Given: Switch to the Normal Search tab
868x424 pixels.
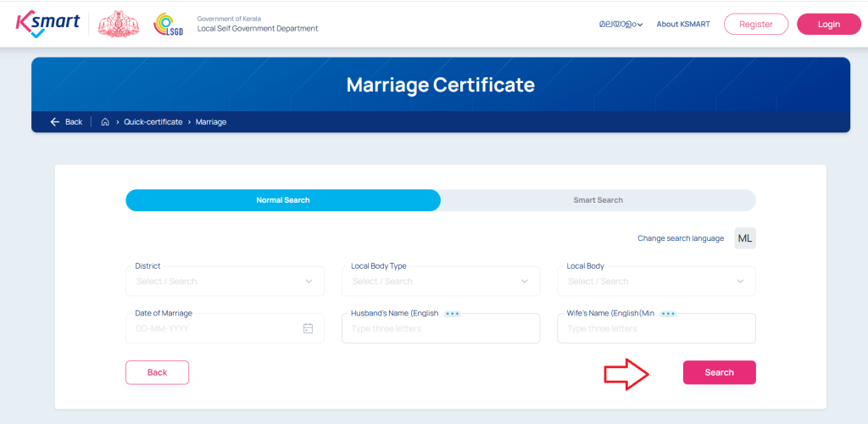Looking at the screenshot, I should point(283,200).
